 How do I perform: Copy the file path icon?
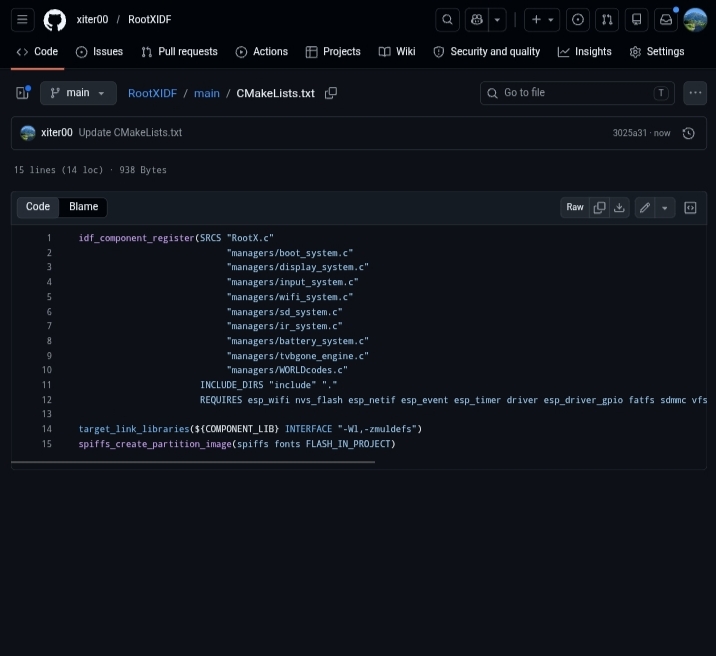tap(331, 93)
